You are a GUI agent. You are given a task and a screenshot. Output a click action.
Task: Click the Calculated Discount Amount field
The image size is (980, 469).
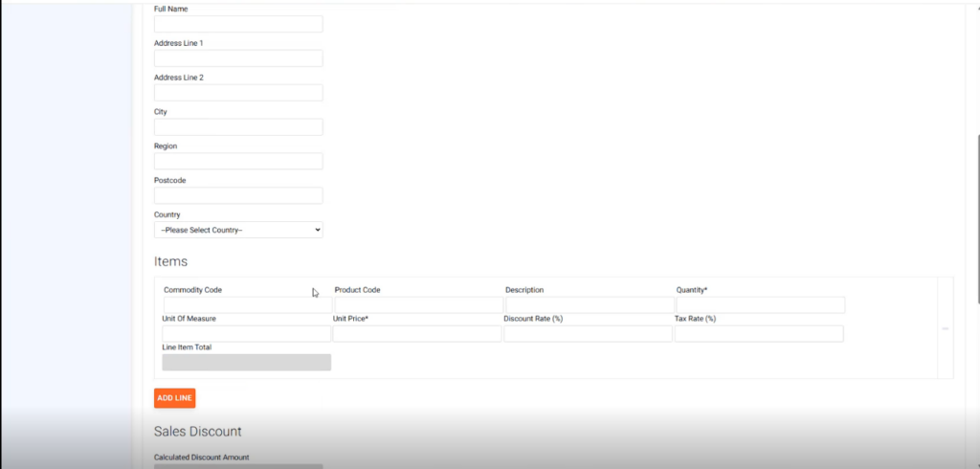click(x=238, y=466)
